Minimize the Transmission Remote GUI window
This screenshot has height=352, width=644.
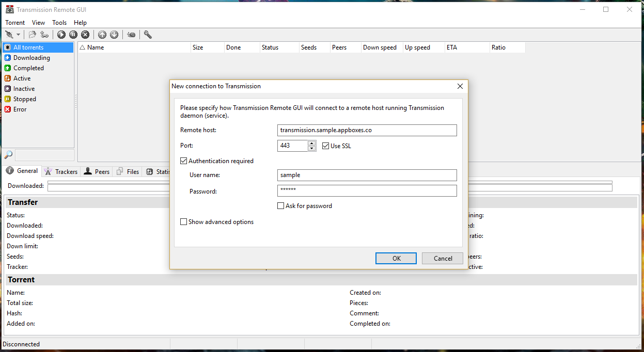click(582, 9)
